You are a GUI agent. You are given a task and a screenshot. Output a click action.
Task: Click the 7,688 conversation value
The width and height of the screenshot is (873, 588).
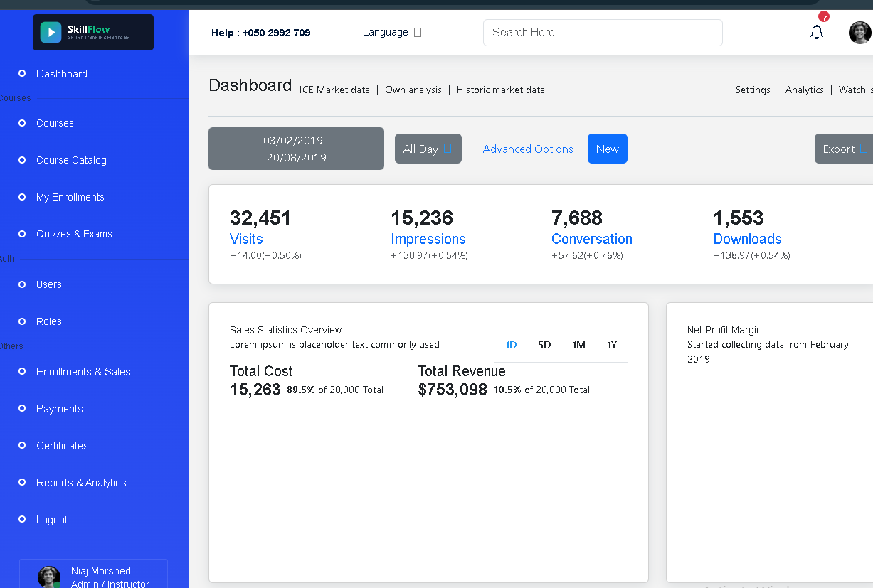point(577,218)
